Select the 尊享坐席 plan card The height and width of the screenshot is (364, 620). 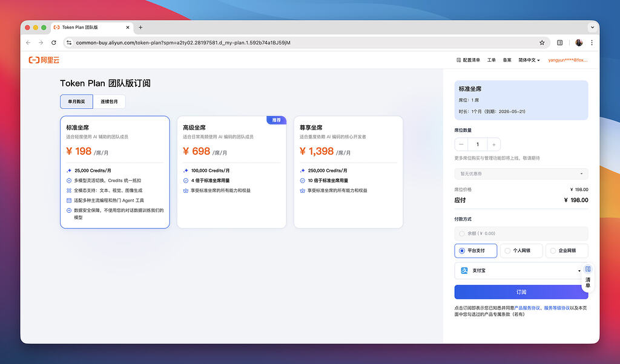348,172
